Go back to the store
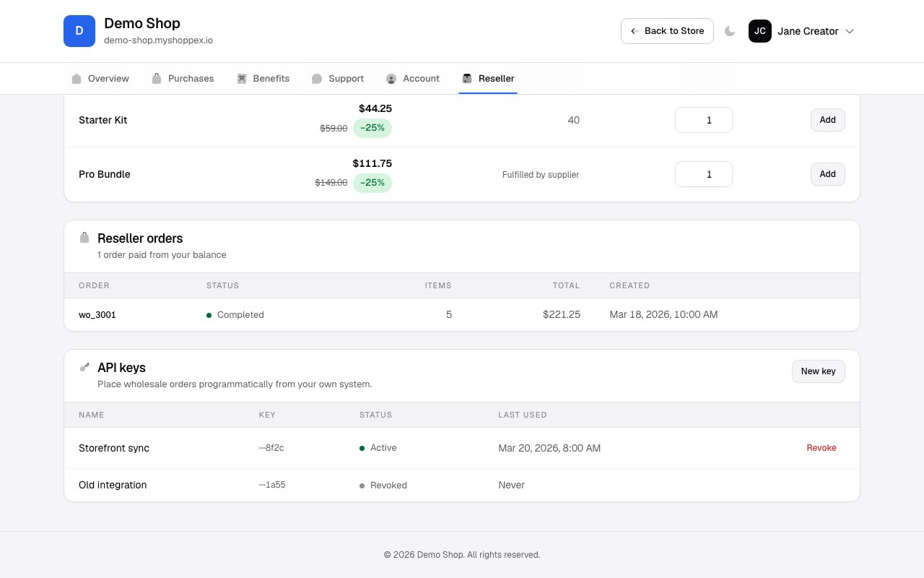This screenshot has width=924, height=578. tap(667, 31)
